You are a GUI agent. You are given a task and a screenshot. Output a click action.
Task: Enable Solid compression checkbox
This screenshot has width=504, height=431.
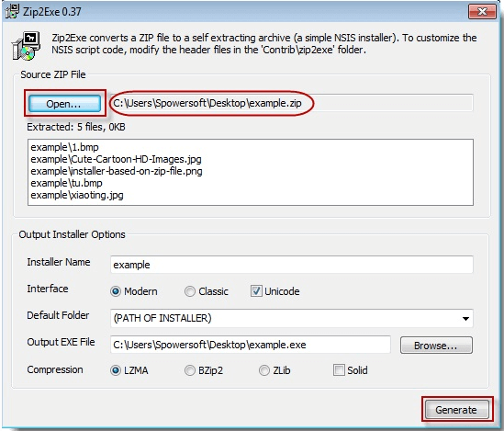tap(339, 369)
